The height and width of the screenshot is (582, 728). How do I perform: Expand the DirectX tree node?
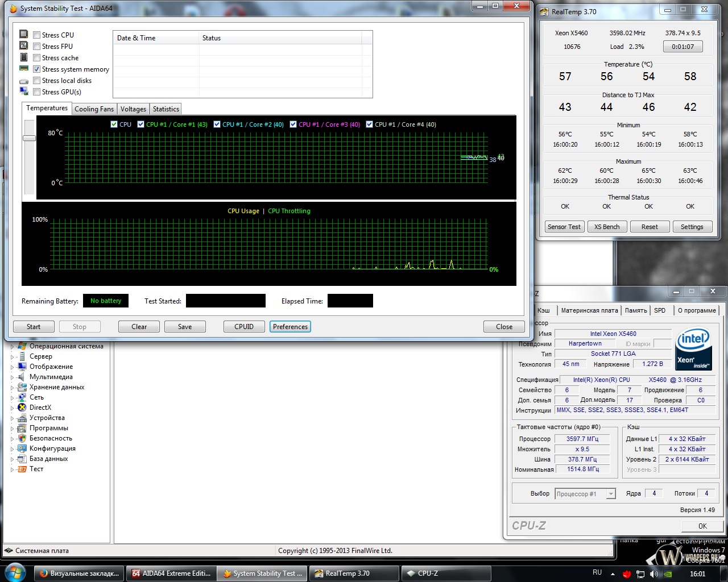[13, 408]
